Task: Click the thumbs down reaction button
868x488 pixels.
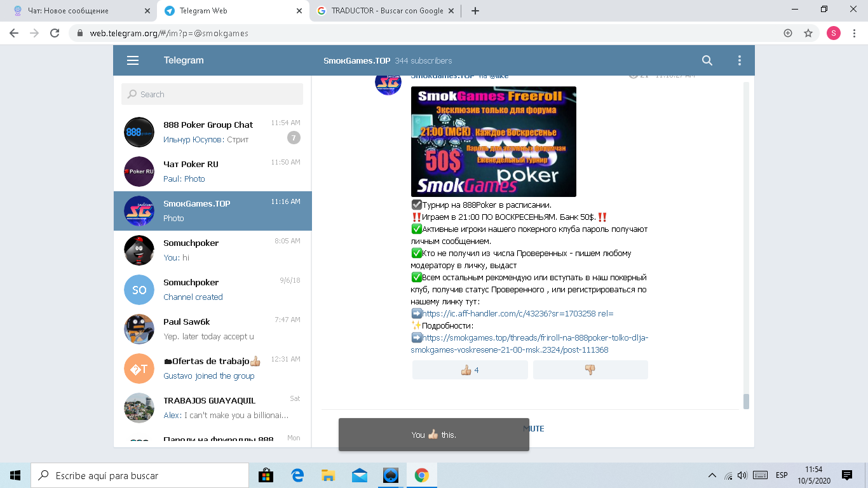Action: click(x=590, y=370)
